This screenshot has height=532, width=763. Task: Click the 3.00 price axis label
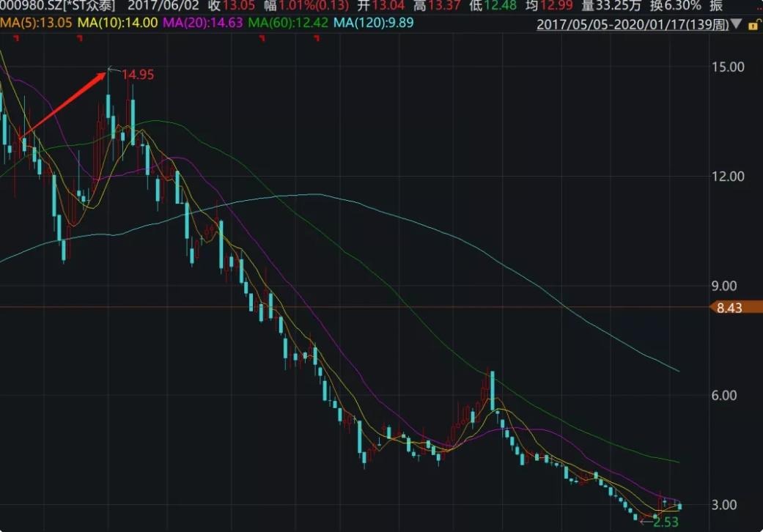tap(724, 505)
